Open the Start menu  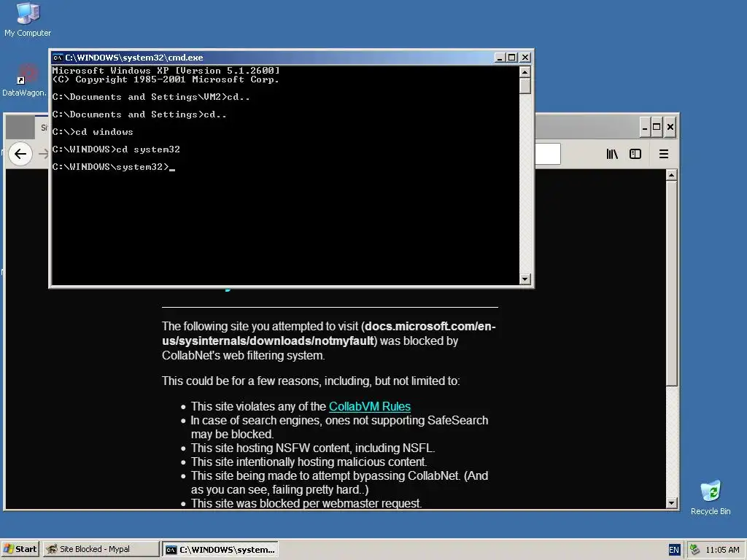click(x=20, y=549)
